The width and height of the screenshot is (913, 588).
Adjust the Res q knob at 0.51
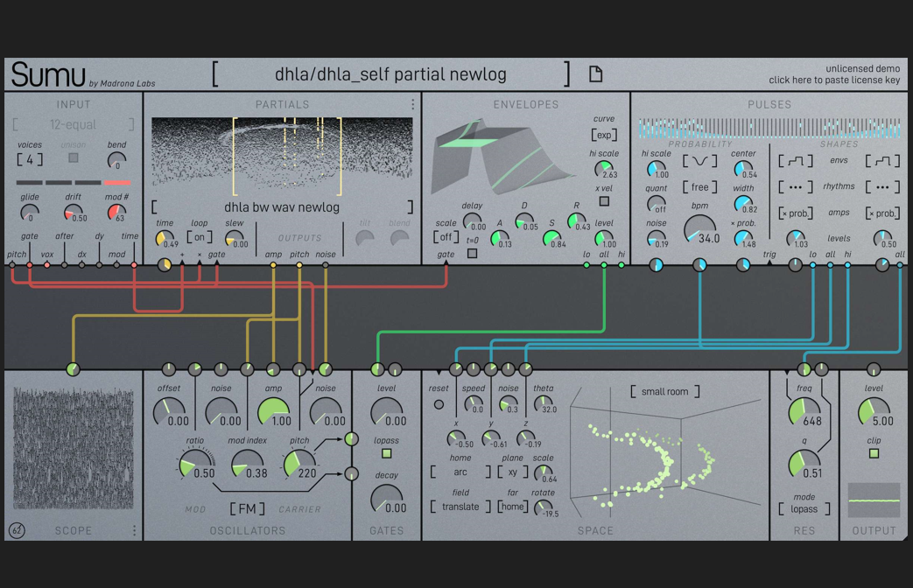tap(804, 465)
